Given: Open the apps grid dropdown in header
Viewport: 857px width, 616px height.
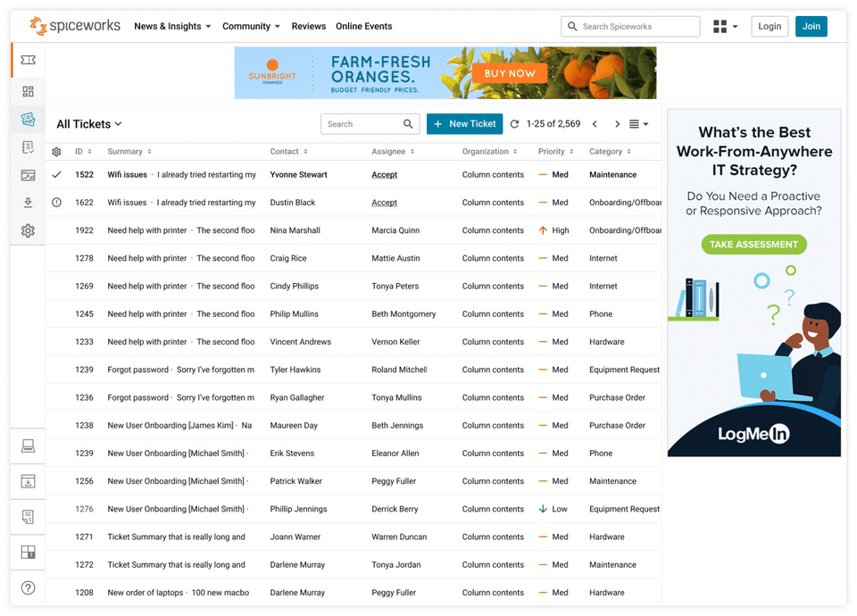Looking at the screenshot, I should (x=725, y=26).
